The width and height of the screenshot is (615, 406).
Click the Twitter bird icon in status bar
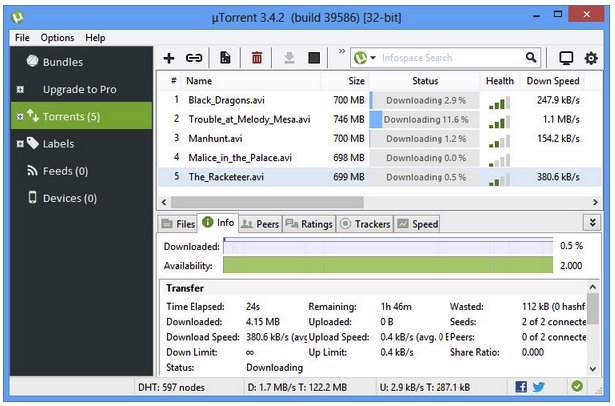(x=539, y=387)
